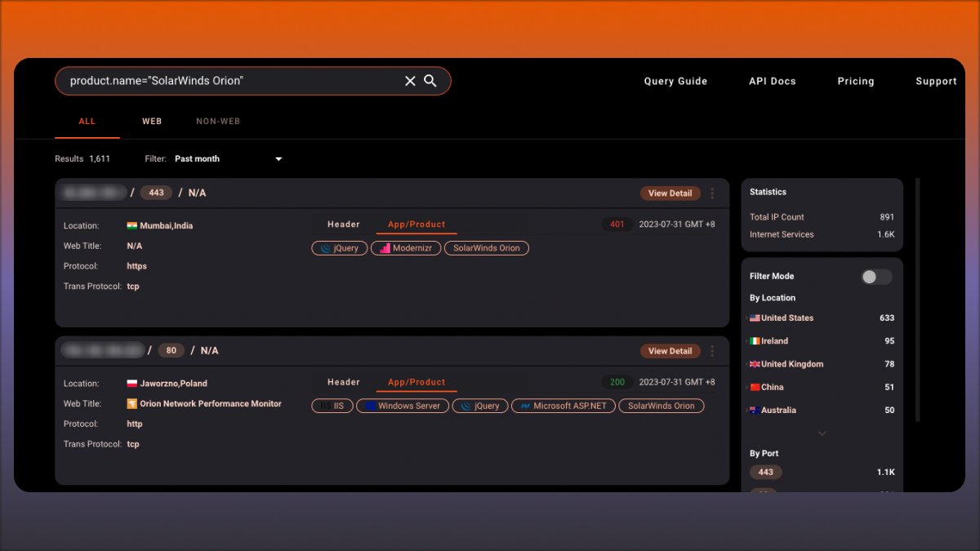Toggle the Filter Mode switch
This screenshot has width=980, height=551.
pos(876,277)
